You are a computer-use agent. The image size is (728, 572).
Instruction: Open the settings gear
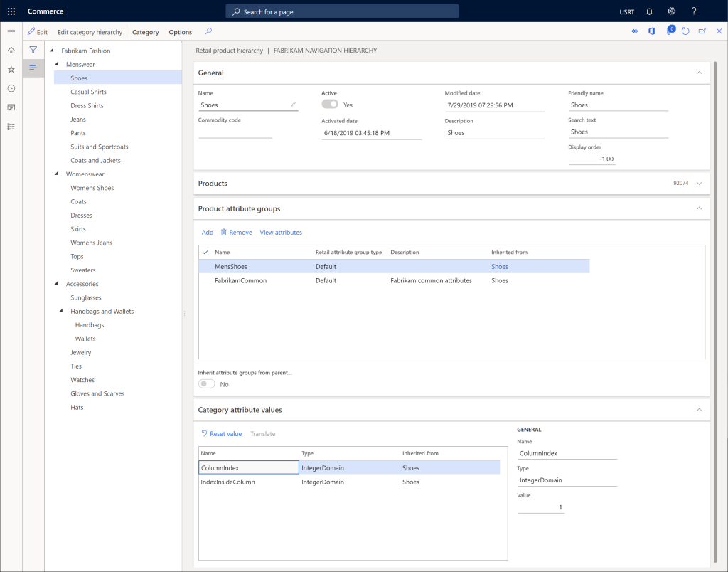pyautogui.click(x=671, y=11)
